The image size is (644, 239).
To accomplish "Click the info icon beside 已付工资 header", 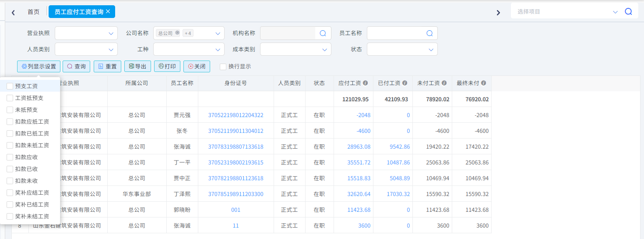I will [x=405, y=83].
